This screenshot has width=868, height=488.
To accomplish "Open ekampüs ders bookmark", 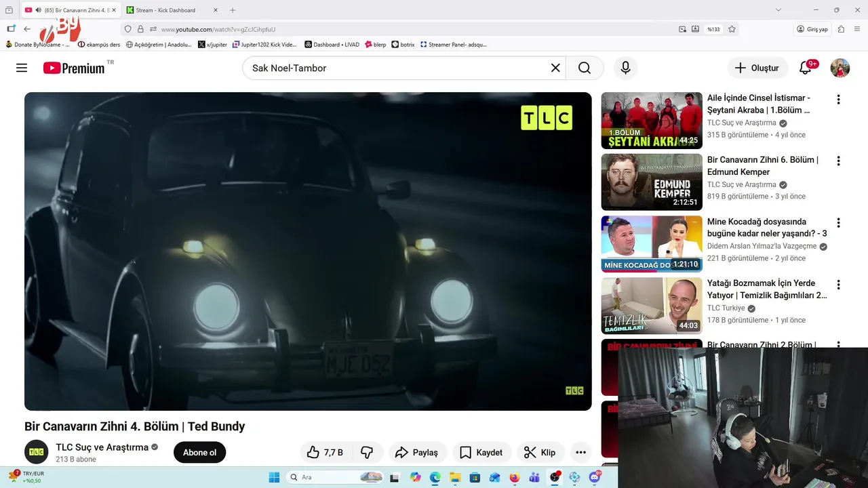I will [99, 45].
